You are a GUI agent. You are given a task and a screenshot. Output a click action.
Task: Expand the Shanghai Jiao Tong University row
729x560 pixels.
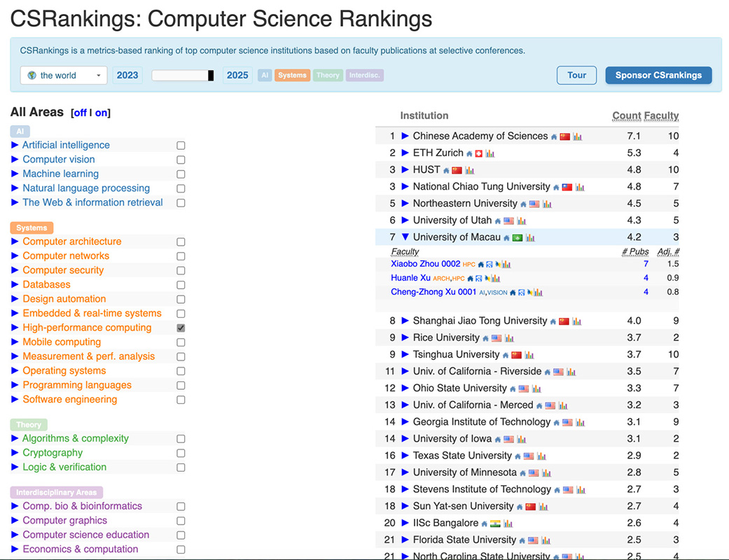coord(405,321)
